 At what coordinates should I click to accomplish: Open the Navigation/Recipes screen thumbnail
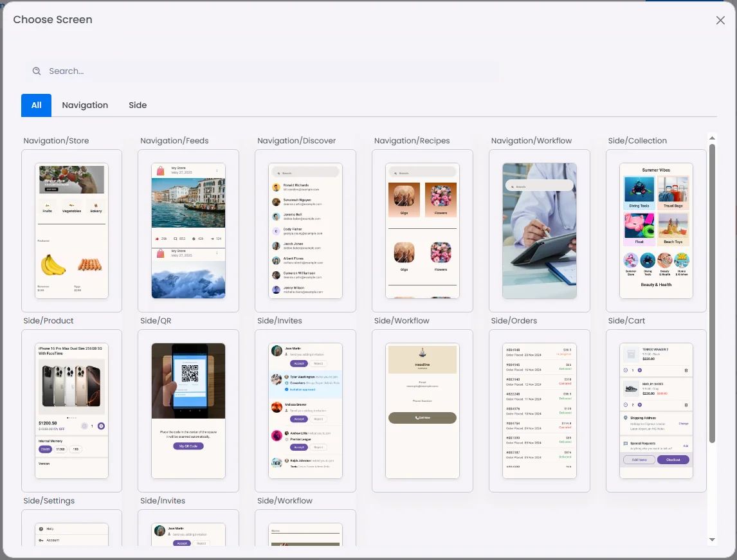click(x=423, y=231)
